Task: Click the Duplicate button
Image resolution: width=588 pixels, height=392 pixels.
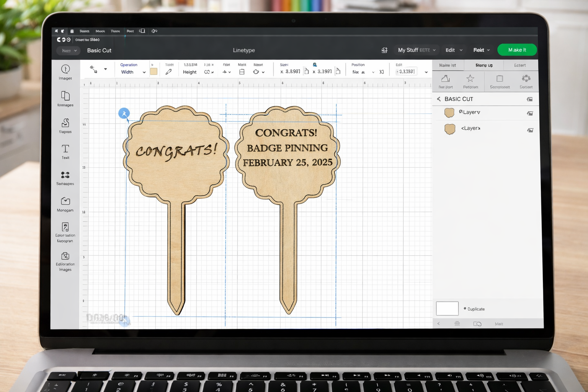Action: click(x=475, y=309)
